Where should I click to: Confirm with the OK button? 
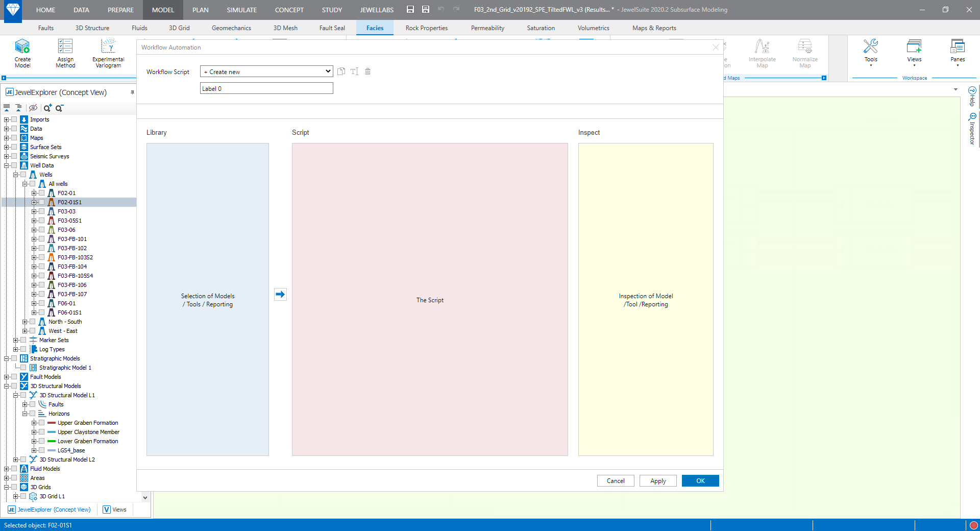coord(700,481)
